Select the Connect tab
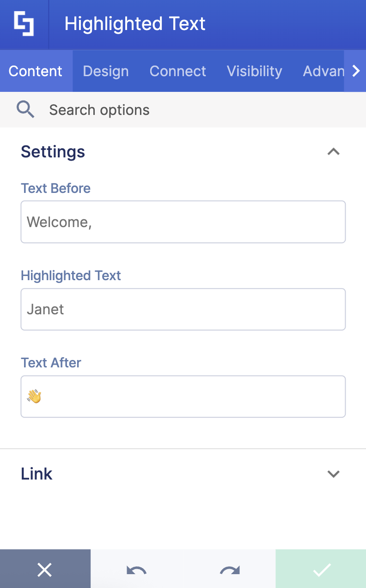The width and height of the screenshot is (366, 588). 177,71
